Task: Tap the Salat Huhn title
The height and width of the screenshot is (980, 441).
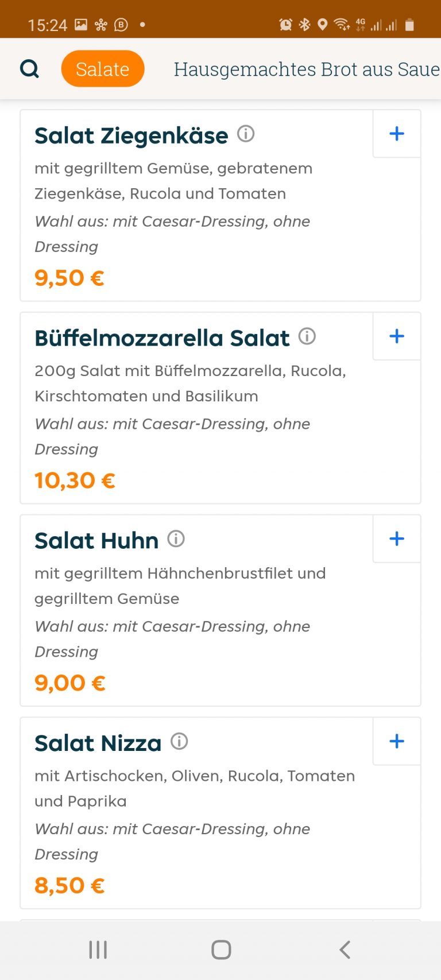Action: pyautogui.click(x=96, y=541)
